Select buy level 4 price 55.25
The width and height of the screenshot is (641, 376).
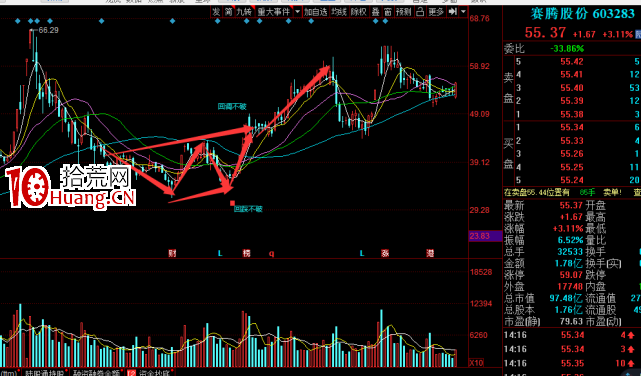pyautogui.click(x=572, y=167)
